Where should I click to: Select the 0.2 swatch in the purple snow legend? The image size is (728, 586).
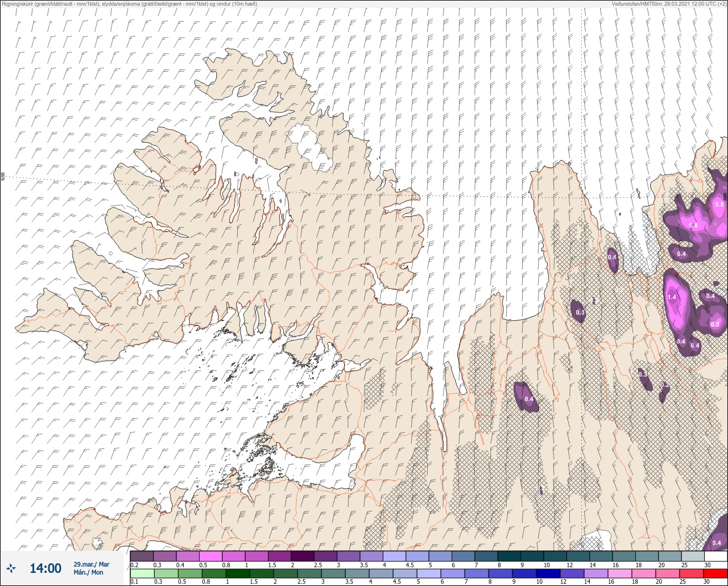pyautogui.click(x=142, y=556)
